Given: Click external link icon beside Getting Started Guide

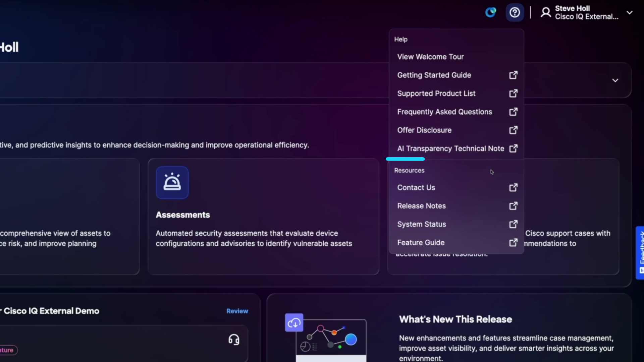Looking at the screenshot, I should pos(513,75).
